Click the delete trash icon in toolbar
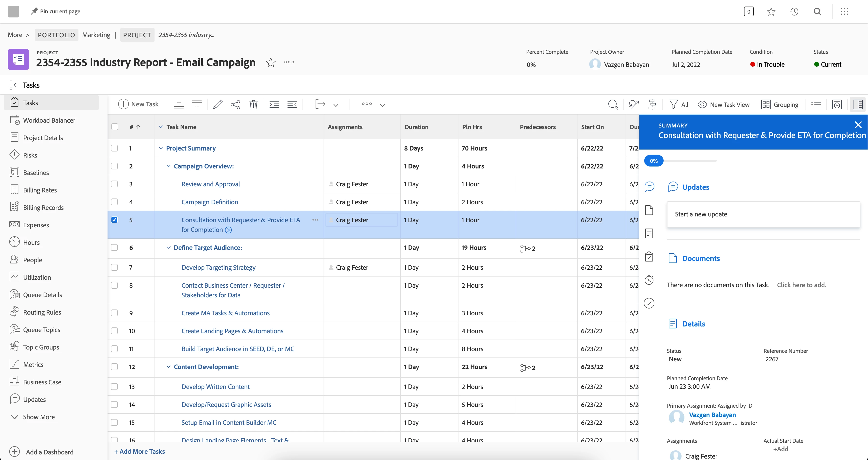The image size is (868, 460). tap(253, 104)
